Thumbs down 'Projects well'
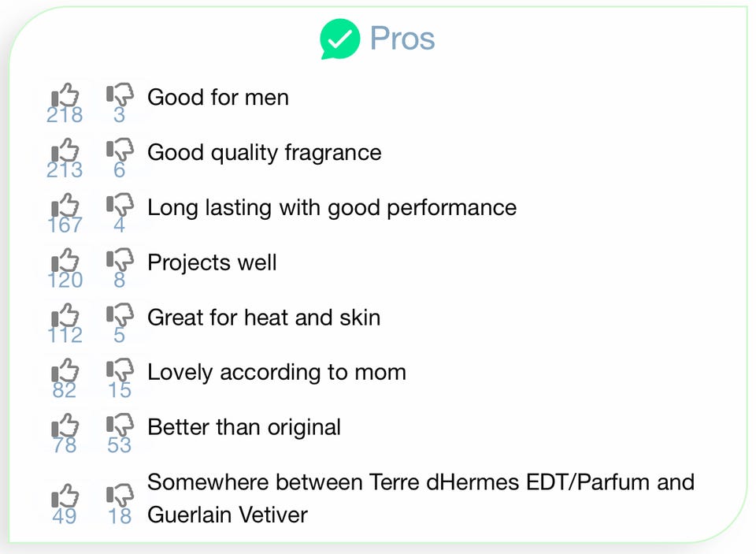756x554 pixels. [120, 262]
